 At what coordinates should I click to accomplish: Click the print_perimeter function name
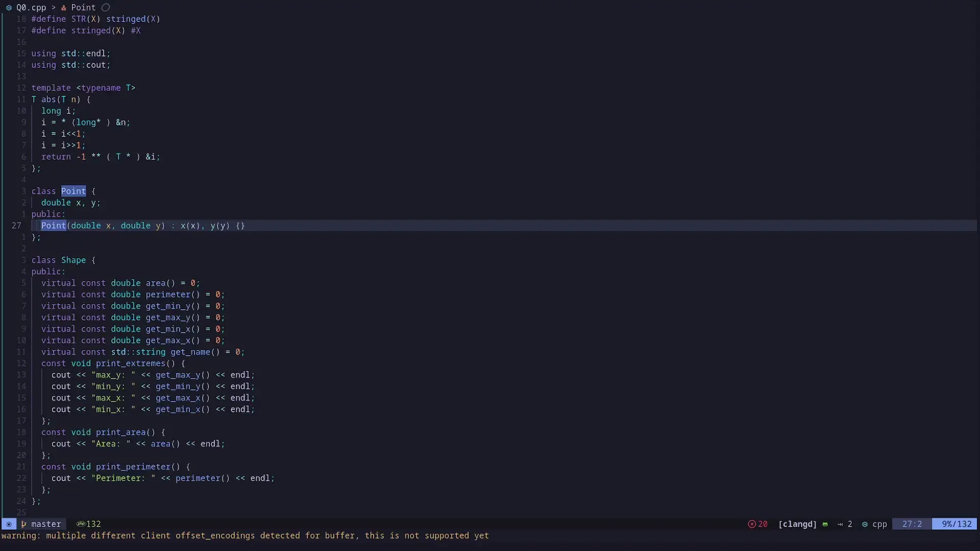pos(133,467)
